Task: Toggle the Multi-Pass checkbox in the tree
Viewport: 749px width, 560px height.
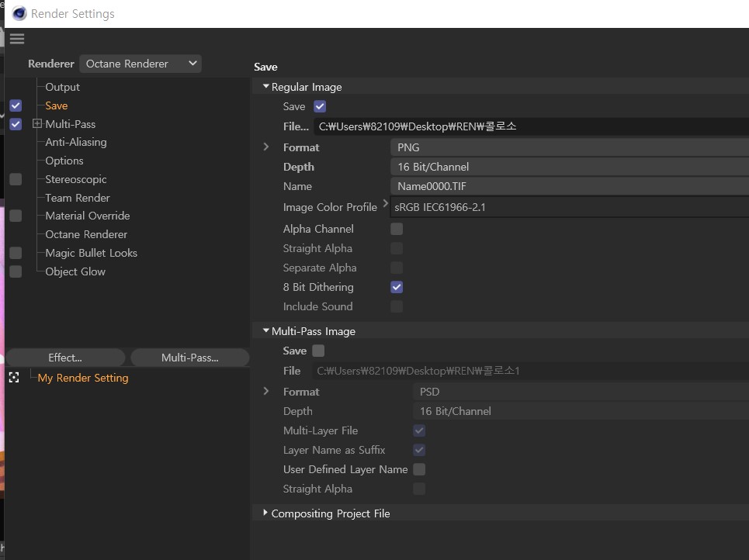Action: 16,124
